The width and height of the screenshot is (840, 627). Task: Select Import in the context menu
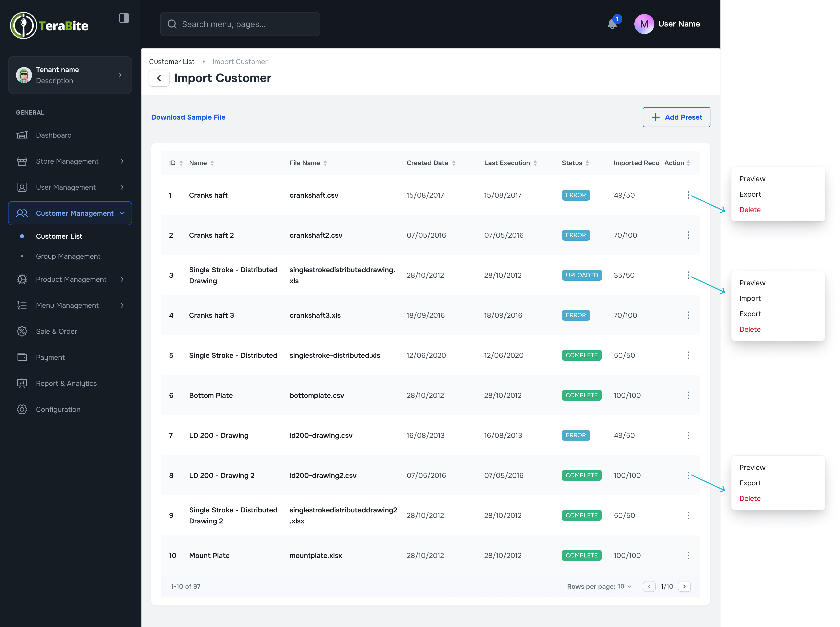750,298
